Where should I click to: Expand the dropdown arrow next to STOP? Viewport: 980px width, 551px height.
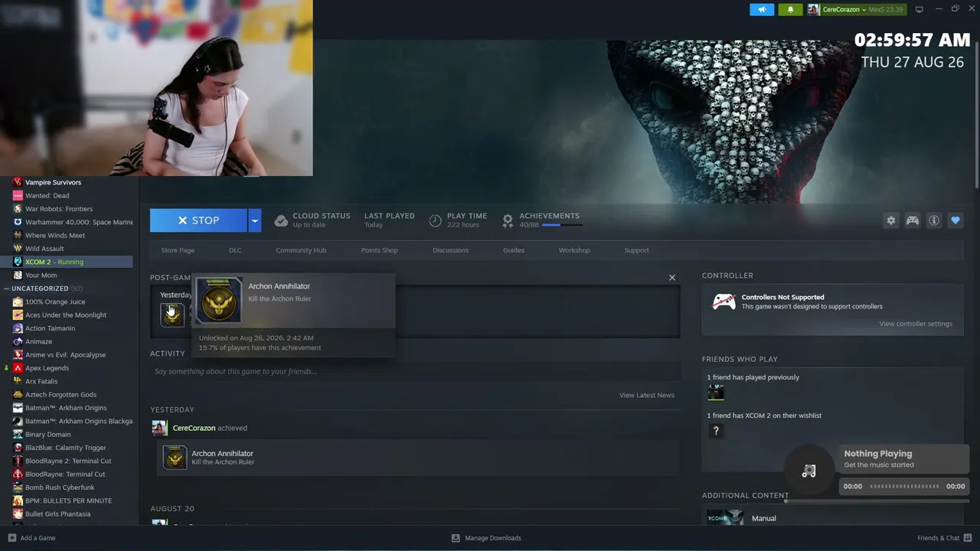tap(255, 220)
